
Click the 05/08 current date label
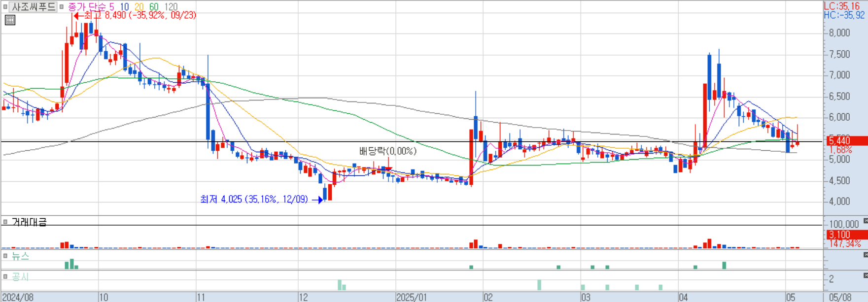840,297
